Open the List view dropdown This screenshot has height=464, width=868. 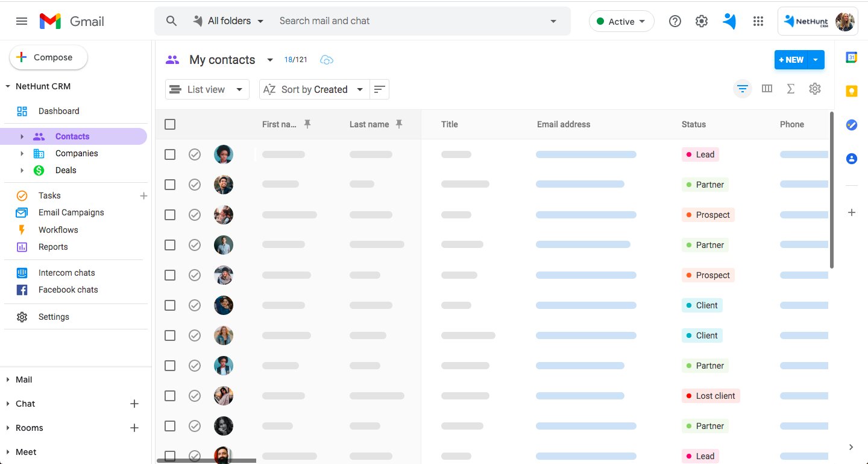tap(207, 89)
